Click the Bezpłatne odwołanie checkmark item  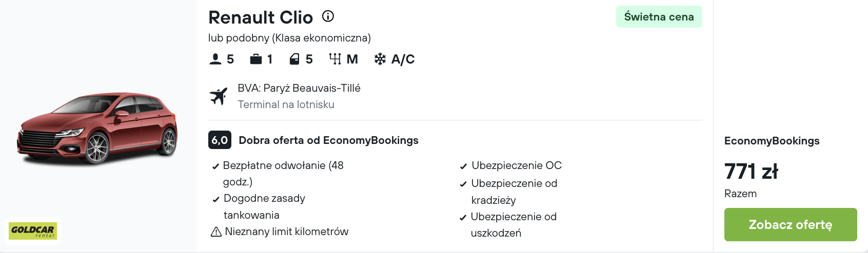[278, 174]
